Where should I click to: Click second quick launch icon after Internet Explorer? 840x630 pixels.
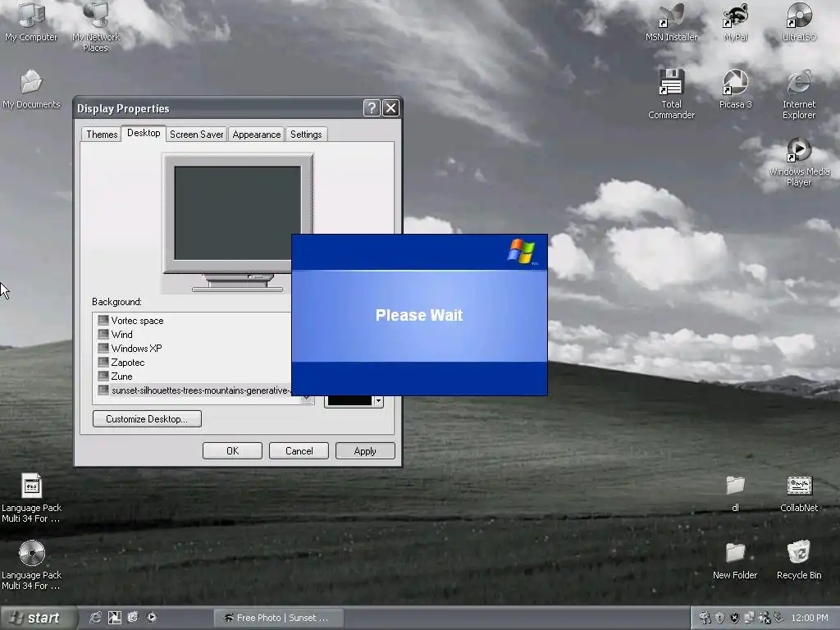coord(115,617)
